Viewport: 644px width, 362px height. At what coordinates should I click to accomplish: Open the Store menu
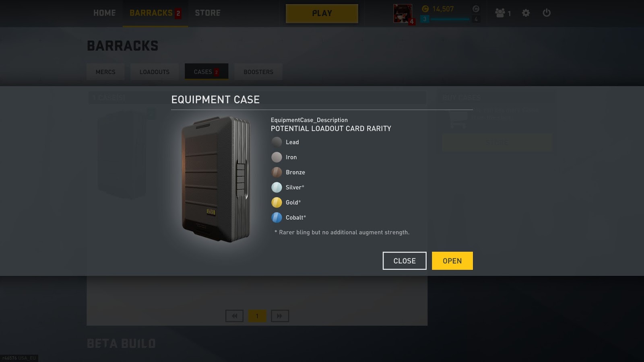click(x=208, y=13)
